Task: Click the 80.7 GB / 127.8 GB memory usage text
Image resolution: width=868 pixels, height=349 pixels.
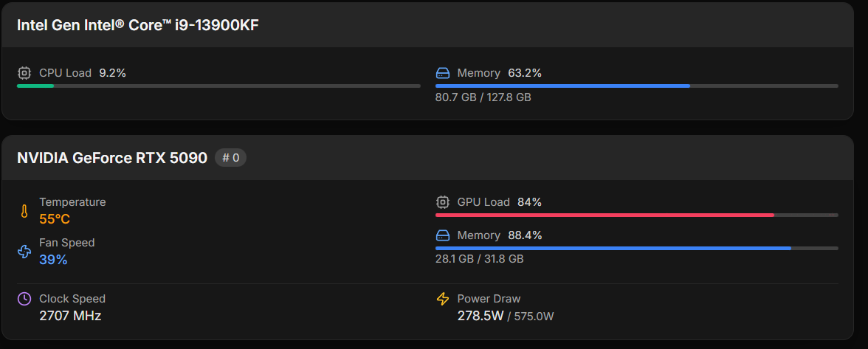Action: click(483, 97)
